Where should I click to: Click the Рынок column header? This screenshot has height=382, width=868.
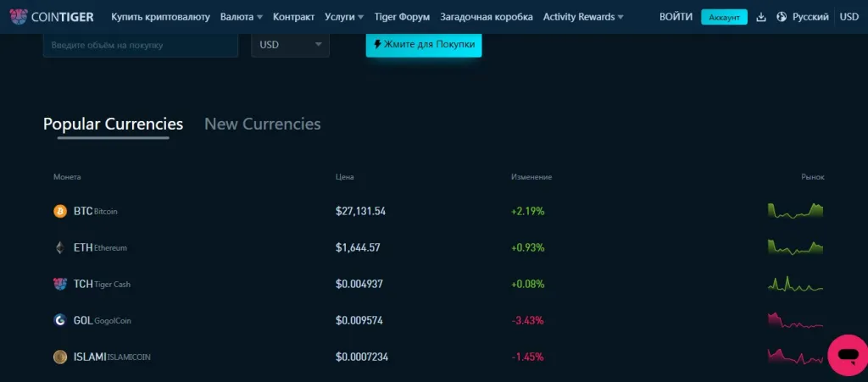pyautogui.click(x=813, y=177)
